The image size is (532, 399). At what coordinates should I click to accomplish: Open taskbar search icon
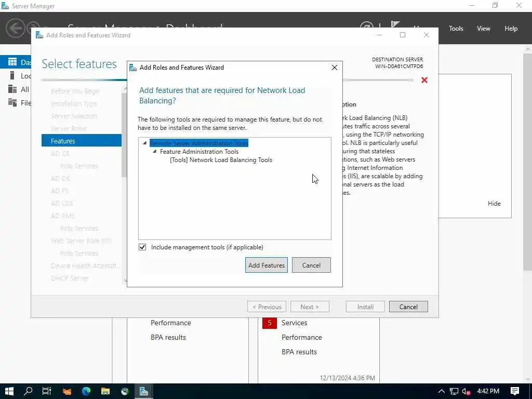tap(28, 391)
